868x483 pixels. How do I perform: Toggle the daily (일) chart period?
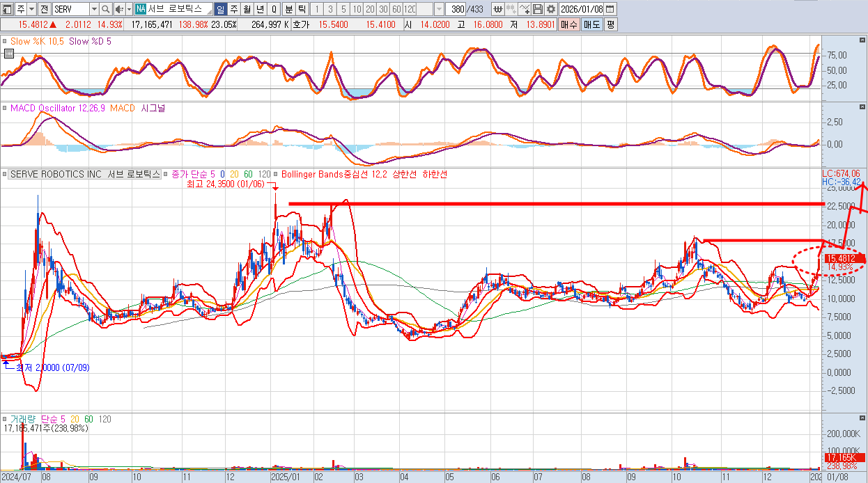pos(220,9)
